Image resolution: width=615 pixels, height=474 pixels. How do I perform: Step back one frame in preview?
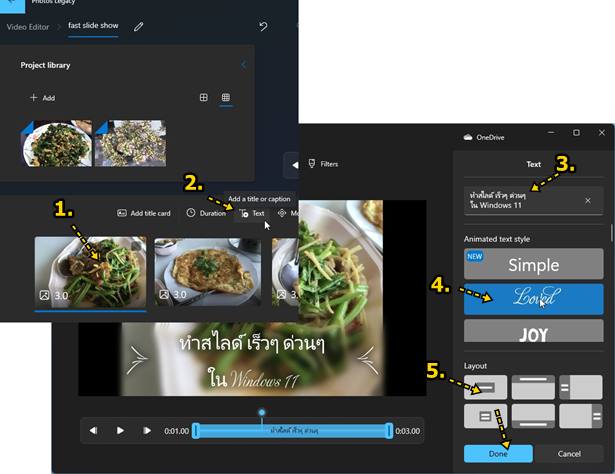(x=93, y=430)
